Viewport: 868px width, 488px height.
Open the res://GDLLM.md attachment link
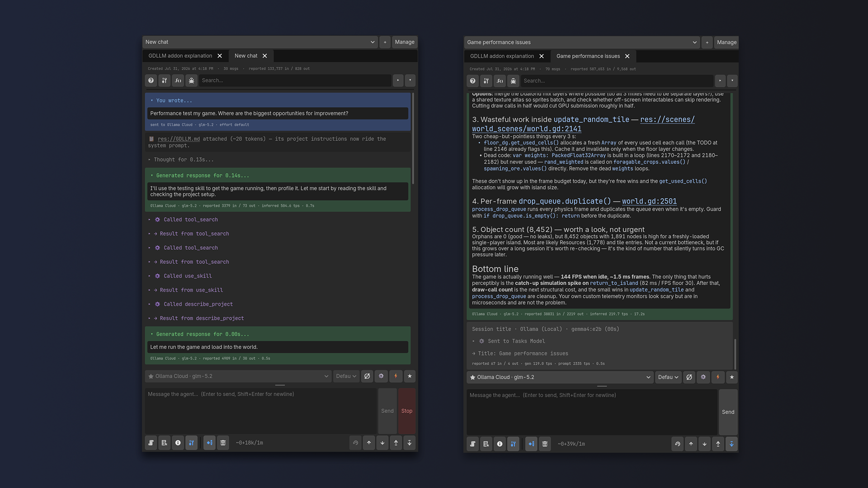(179, 139)
